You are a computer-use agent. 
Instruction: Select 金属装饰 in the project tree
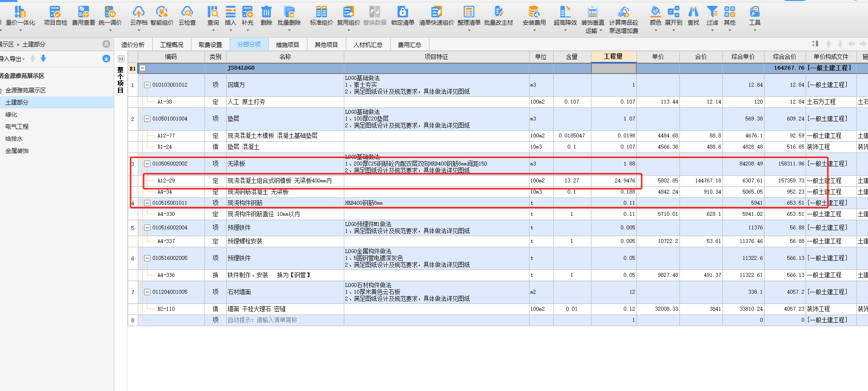click(x=17, y=151)
